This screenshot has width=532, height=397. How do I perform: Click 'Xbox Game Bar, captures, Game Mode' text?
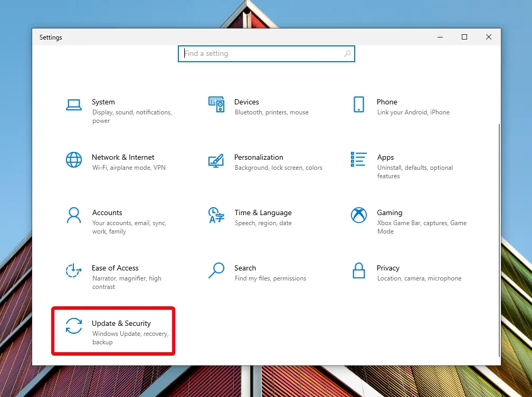[x=422, y=227]
